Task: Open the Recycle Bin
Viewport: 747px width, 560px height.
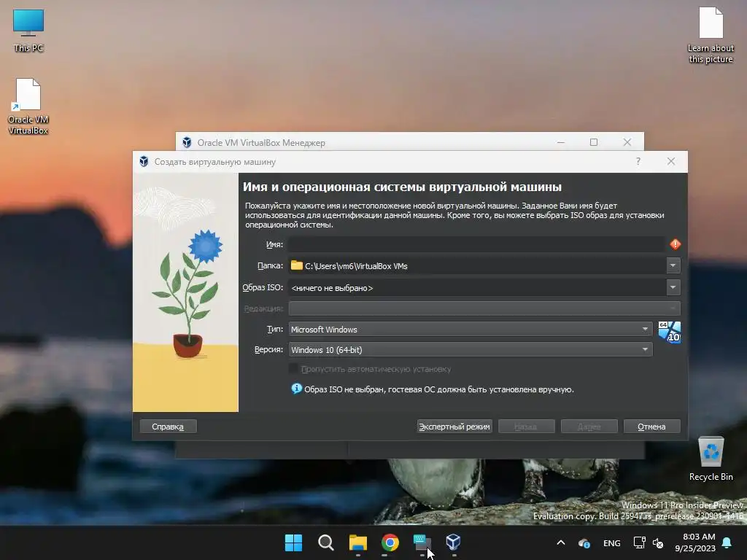Action: click(711, 459)
